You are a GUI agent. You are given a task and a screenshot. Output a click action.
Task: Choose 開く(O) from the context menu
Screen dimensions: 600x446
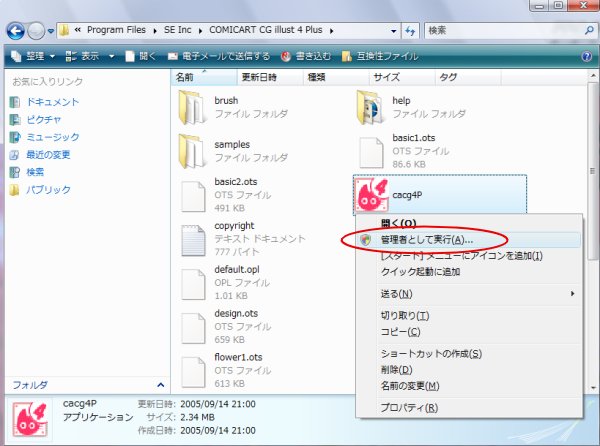tap(469, 223)
